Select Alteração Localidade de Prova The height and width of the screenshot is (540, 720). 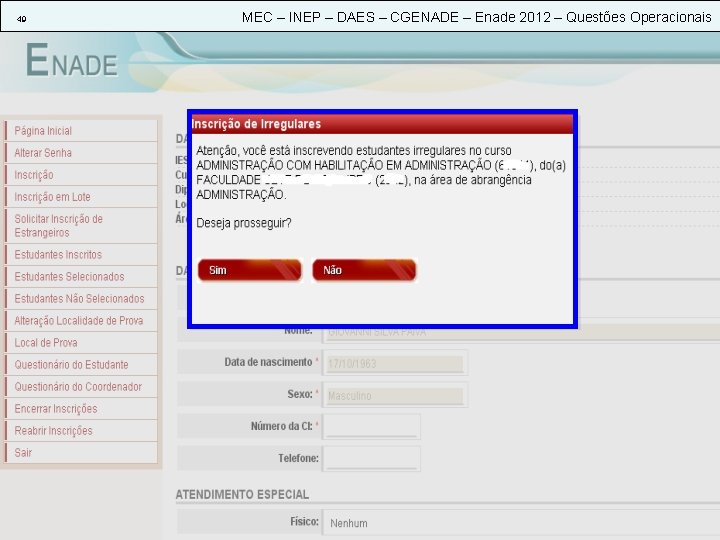[79, 321]
